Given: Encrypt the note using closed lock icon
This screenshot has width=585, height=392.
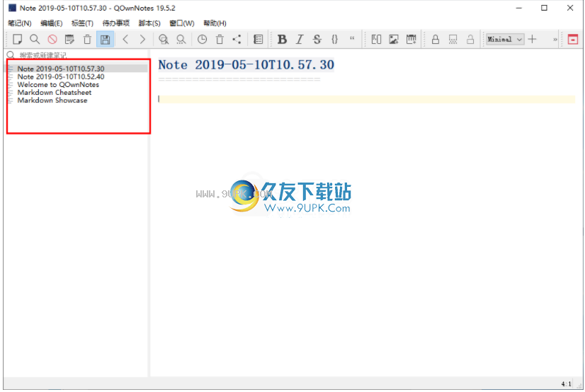Looking at the screenshot, I should pos(436,39).
